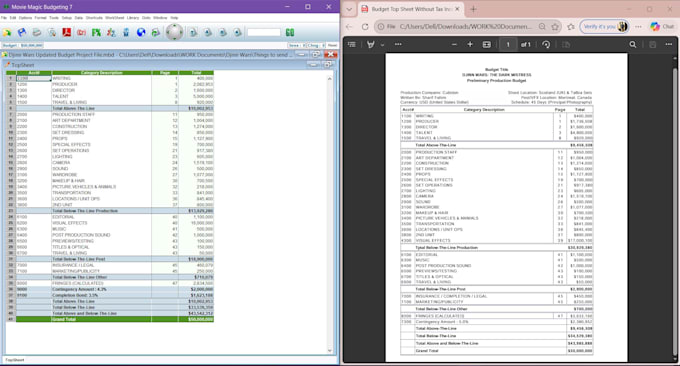Click the fourth level button after navigation wheel

[238, 33]
